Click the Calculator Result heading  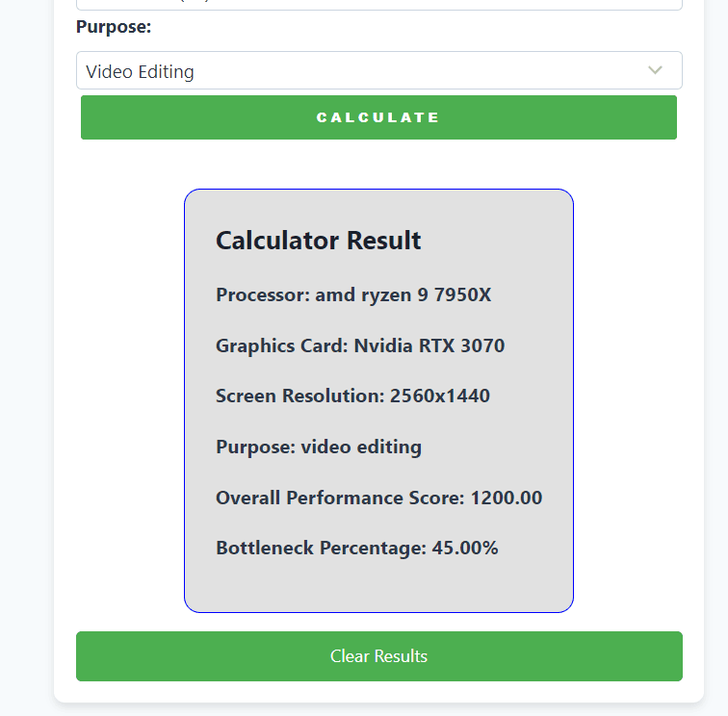(x=318, y=241)
